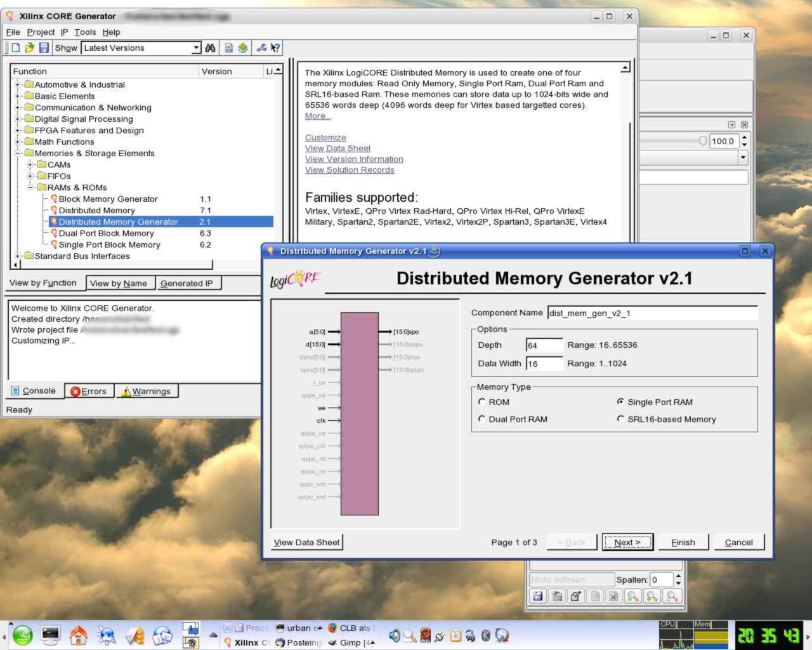Select the SRL16-based Memory option
812x650 pixels.
(620, 419)
